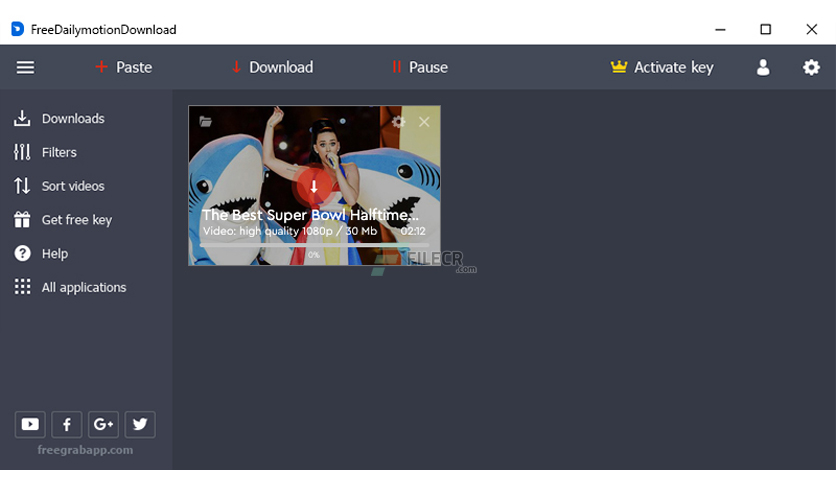Remove the Super Bowl video card
The width and height of the screenshot is (836, 484).
point(424,122)
